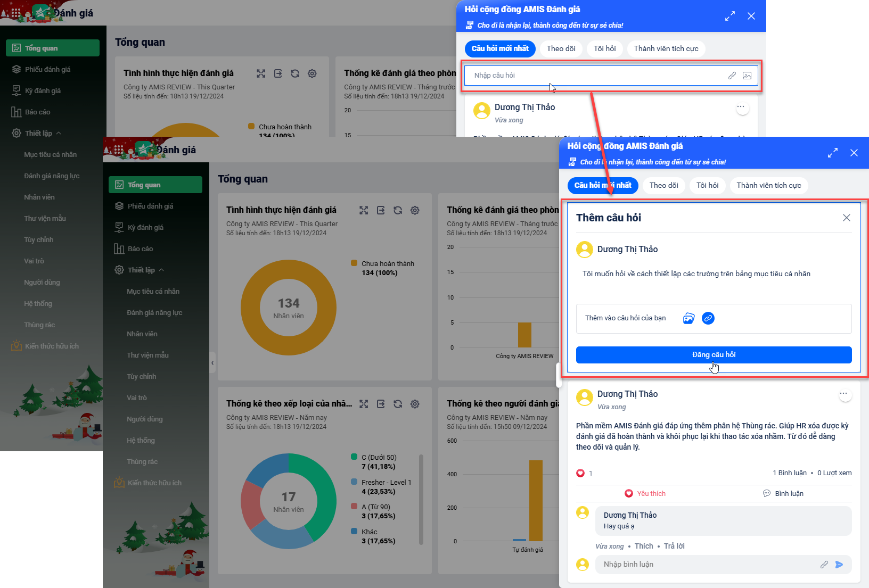Export icon of Tình hình thực hiện card, lower screenshot

[381, 210]
